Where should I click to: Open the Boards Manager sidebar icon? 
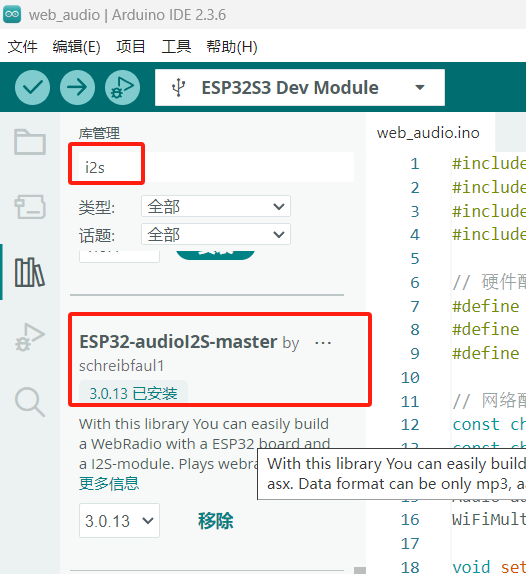click(30, 206)
